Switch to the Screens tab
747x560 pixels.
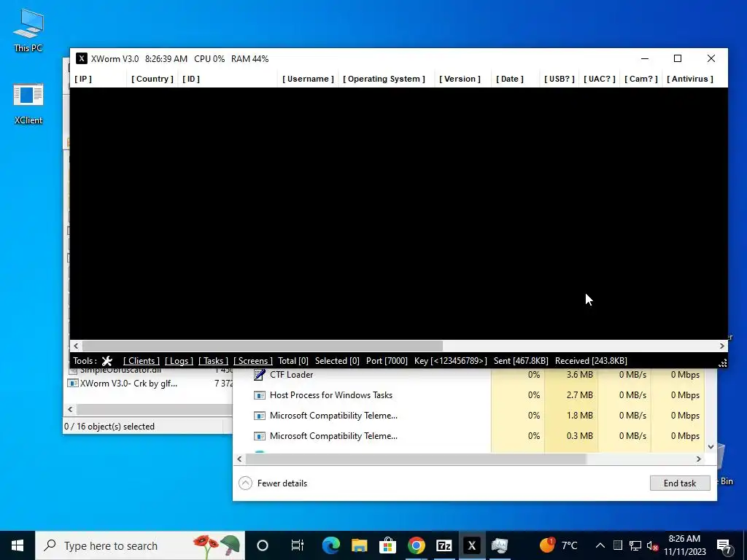tap(253, 361)
